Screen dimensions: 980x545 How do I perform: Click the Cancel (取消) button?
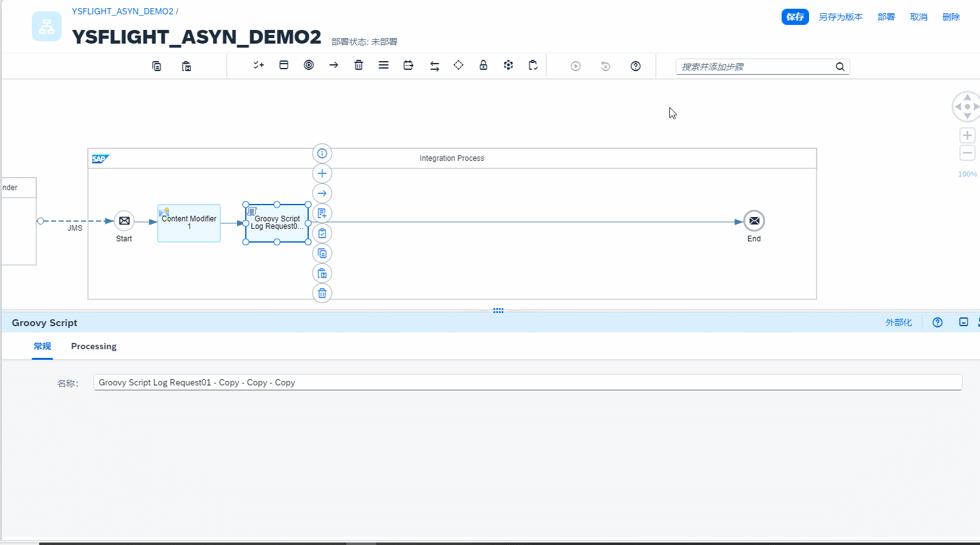(x=919, y=17)
